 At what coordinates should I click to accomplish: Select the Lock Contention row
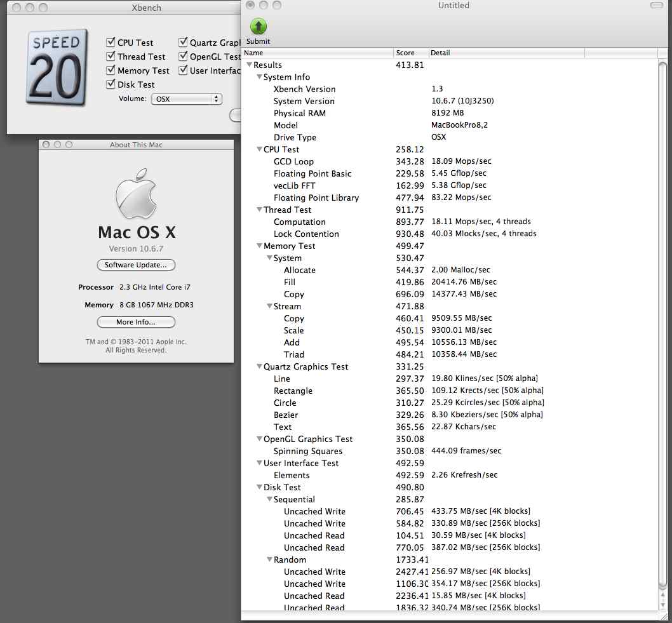click(449, 234)
